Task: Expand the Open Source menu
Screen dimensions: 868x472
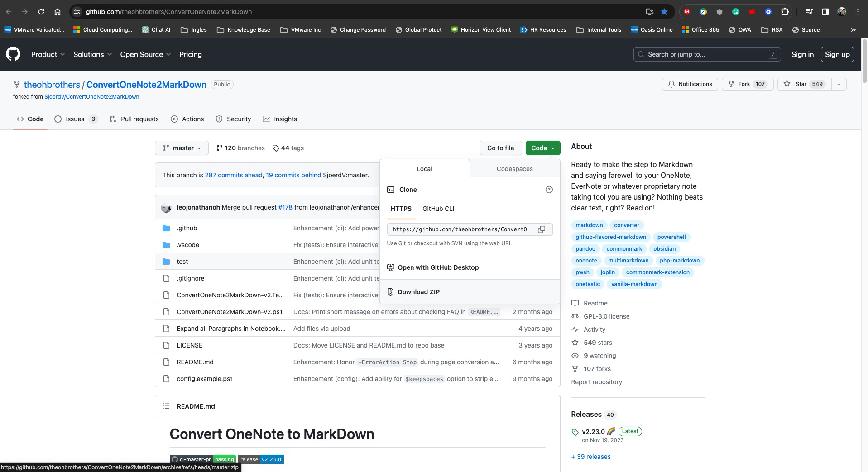Action: click(145, 54)
